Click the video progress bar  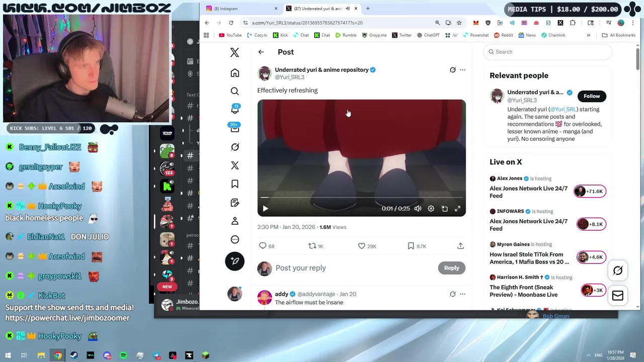click(361, 198)
